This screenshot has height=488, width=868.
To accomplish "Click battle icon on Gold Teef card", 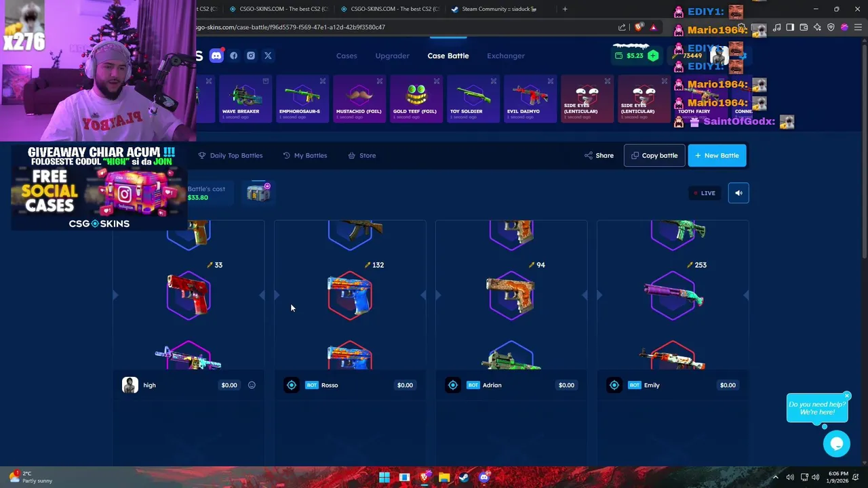I will pyautogui.click(x=437, y=81).
